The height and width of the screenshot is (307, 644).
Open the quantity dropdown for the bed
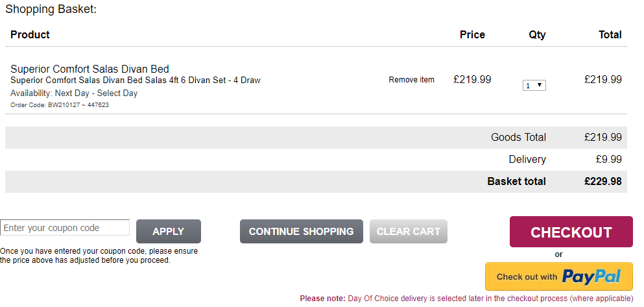(534, 86)
